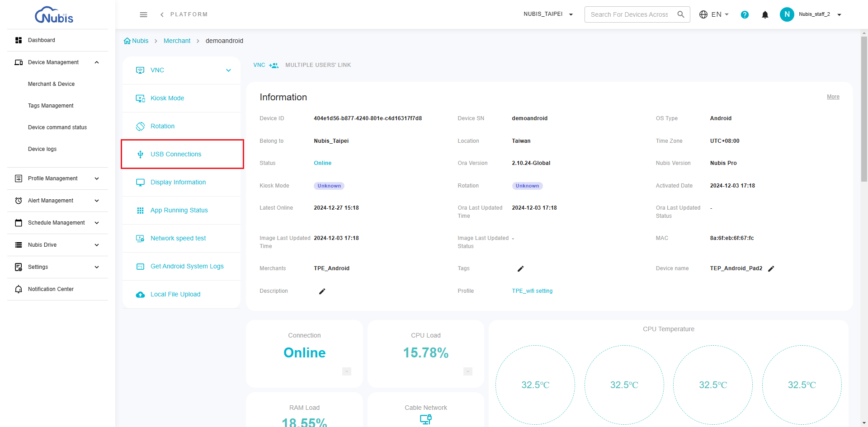Screen dimensions: 868x427
Task: Edit Tags with the pencil icon
Action: coord(520,269)
